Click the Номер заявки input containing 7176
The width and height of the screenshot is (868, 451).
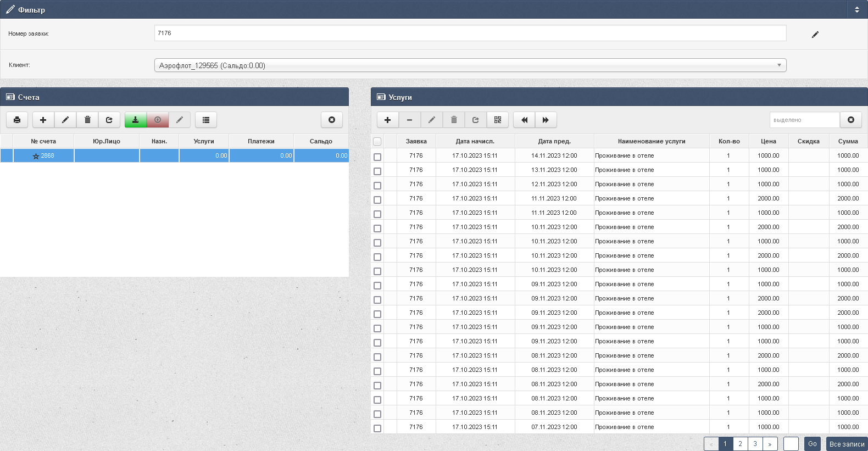click(x=470, y=33)
